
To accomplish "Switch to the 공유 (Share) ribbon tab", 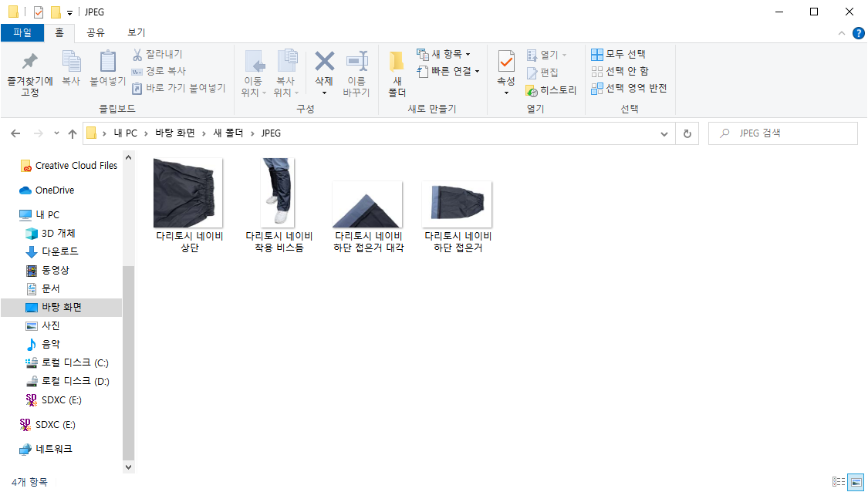I will 96,32.
